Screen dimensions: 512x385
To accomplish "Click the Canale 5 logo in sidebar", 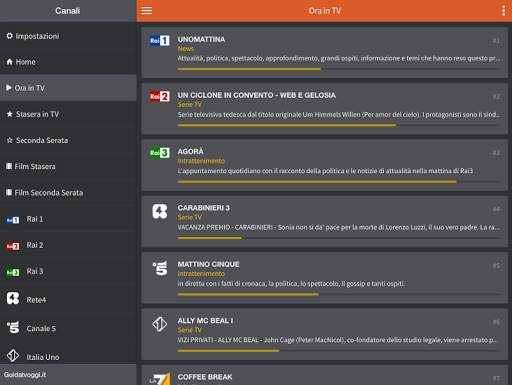I will tap(13, 327).
